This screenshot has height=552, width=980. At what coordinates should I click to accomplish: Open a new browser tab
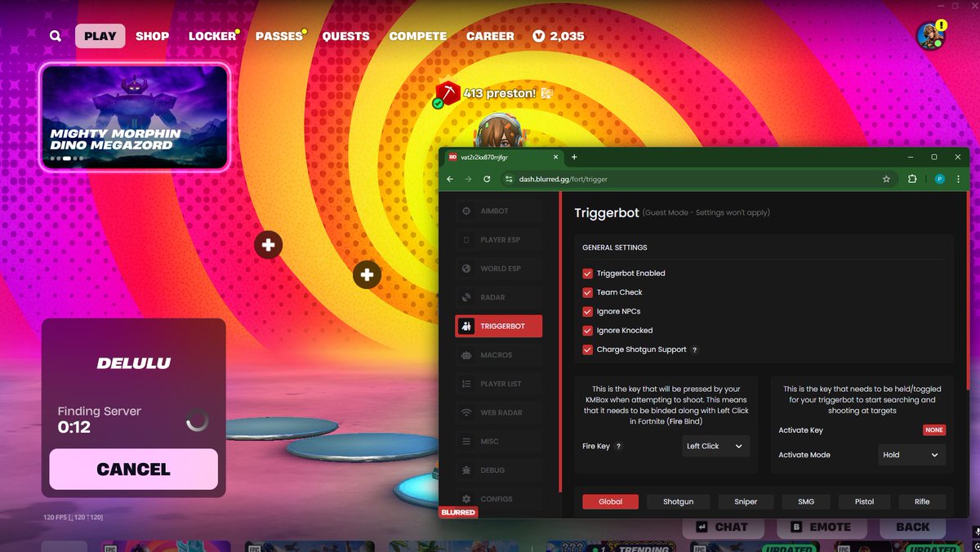pyautogui.click(x=574, y=157)
